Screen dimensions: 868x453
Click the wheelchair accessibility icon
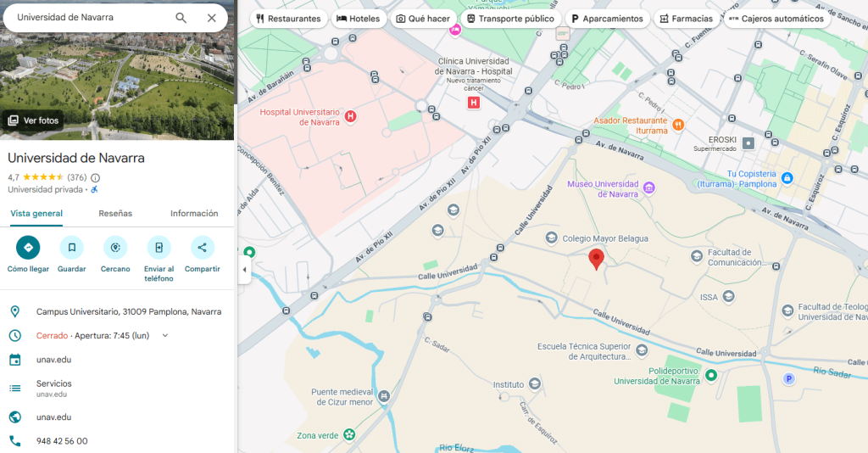coord(94,189)
